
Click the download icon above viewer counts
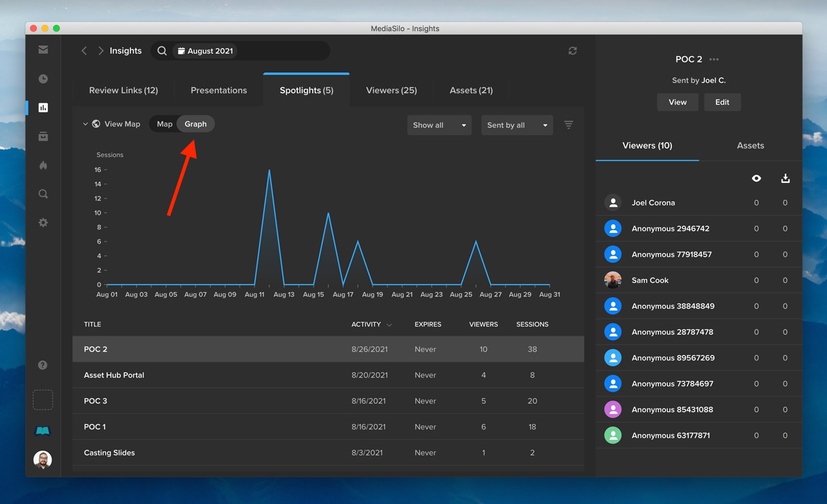pos(786,178)
